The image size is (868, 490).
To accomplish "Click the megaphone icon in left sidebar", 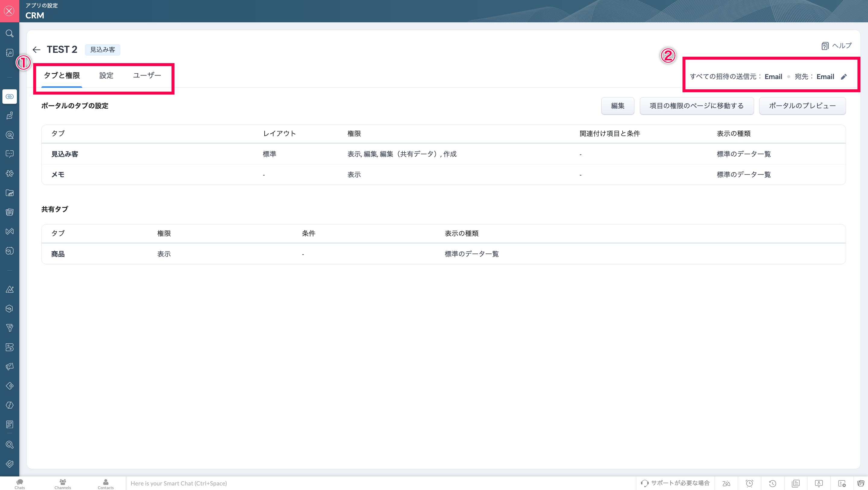I will tap(9, 366).
